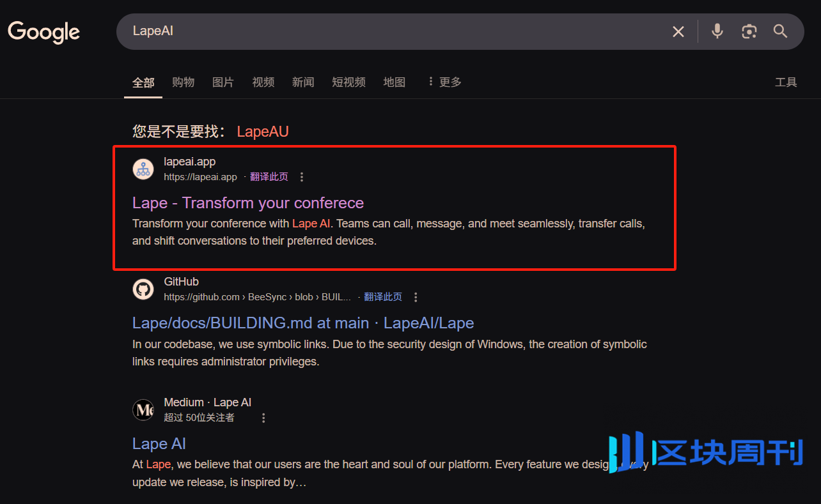The width and height of the screenshot is (821, 504).
Task: Switch to the 图片 tab
Action: click(x=223, y=82)
